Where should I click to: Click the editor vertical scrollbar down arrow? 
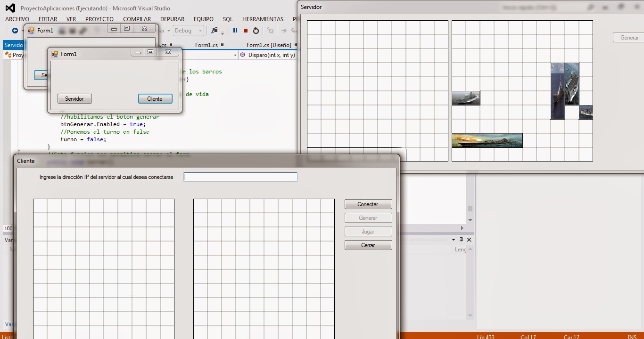pyautogui.click(x=470, y=220)
